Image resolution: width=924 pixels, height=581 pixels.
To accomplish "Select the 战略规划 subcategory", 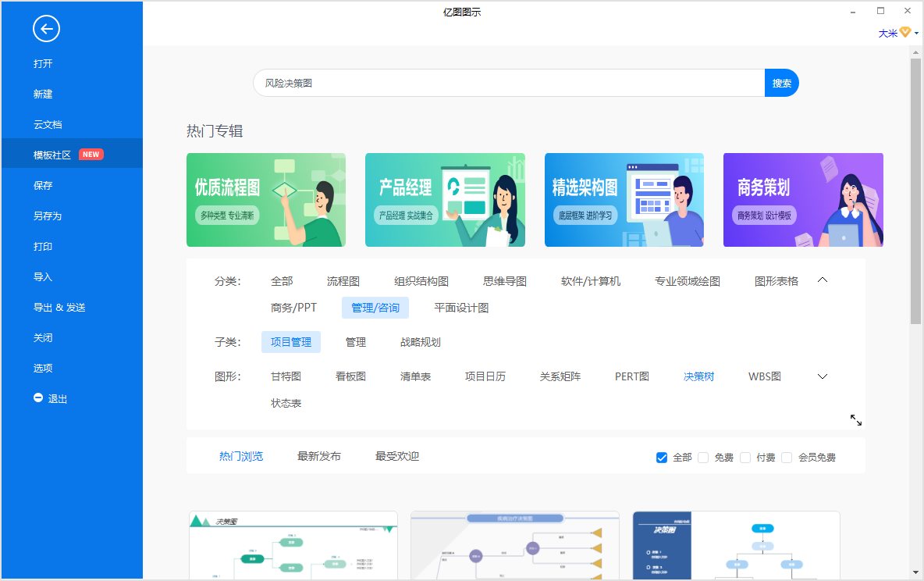I will 420,342.
